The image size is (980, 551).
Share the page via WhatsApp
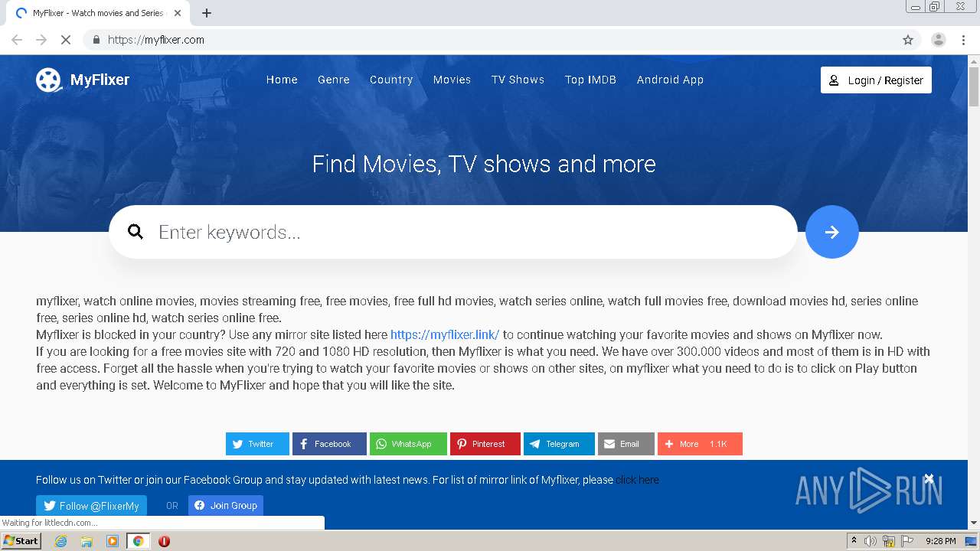point(408,444)
